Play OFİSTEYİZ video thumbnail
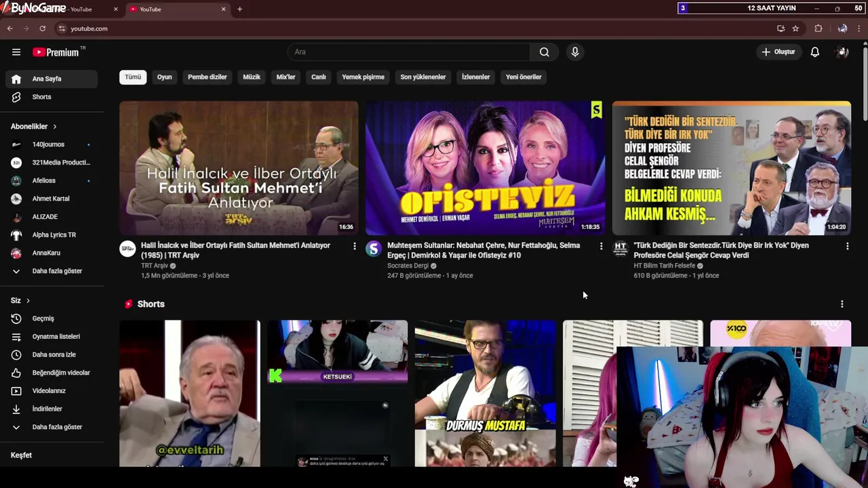868x488 pixels. point(485,168)
